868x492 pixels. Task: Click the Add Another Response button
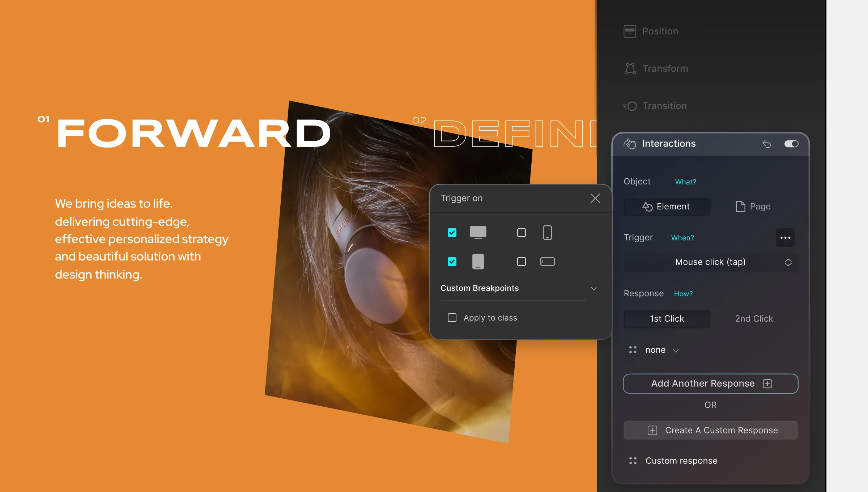point(711,383)
